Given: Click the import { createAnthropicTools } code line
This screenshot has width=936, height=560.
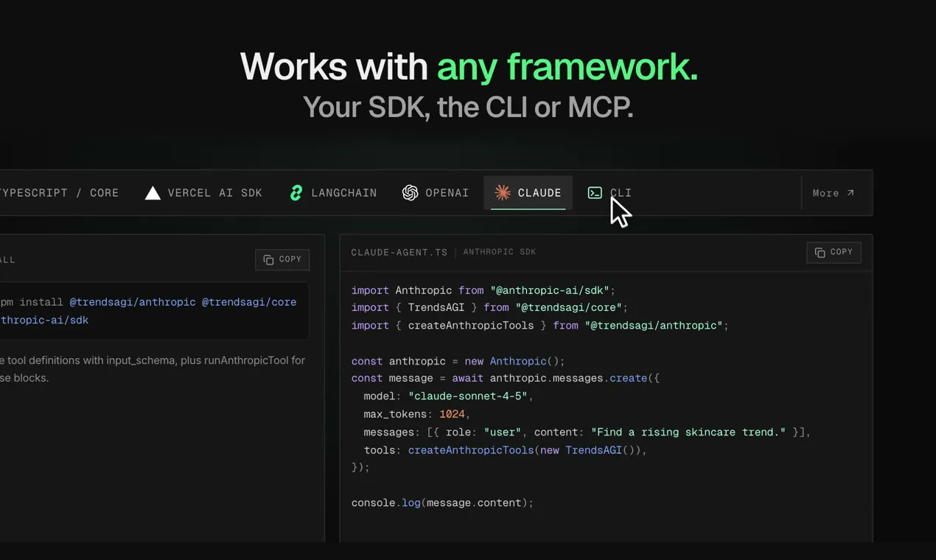Looking at the screenshot, I should point(540,326).
